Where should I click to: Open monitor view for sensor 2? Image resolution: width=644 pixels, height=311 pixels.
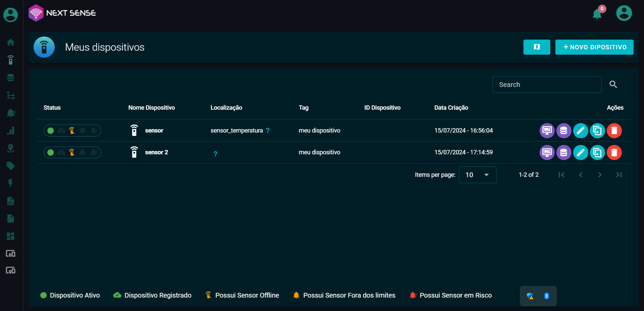[x=547, y=152]
